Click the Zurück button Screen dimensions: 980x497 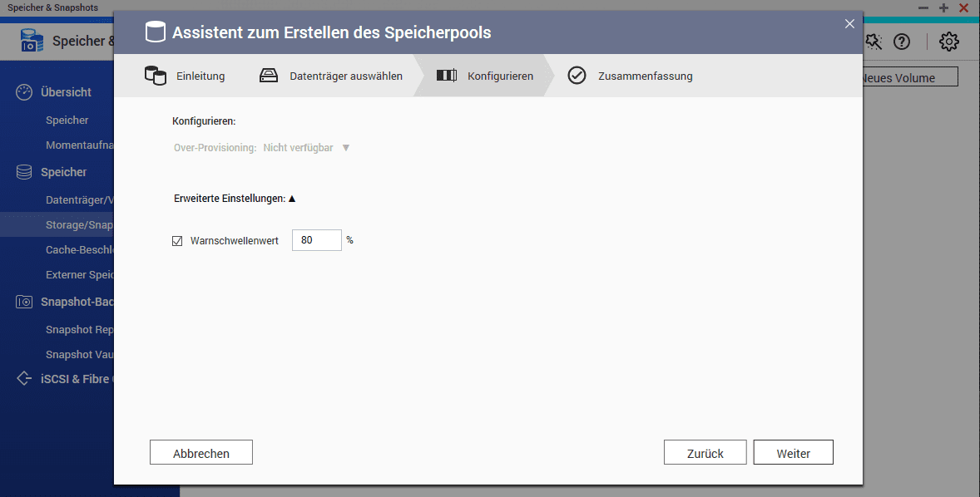[x=705, y=453]
